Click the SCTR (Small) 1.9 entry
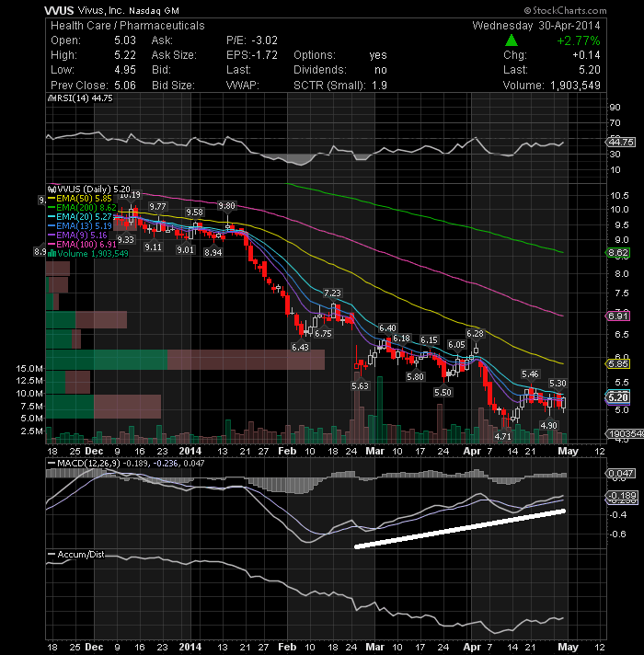Viewport: 644px width, 655px height. tap(340, 86)
